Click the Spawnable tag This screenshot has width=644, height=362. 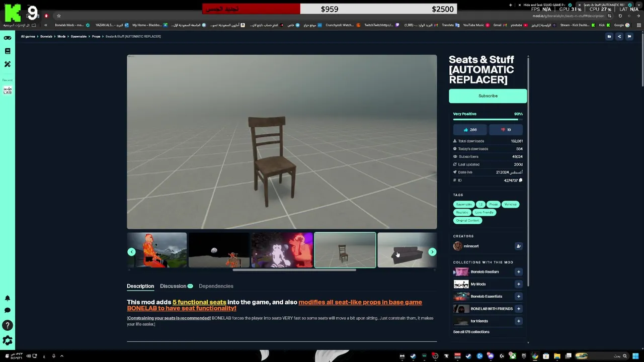[464, 204]
